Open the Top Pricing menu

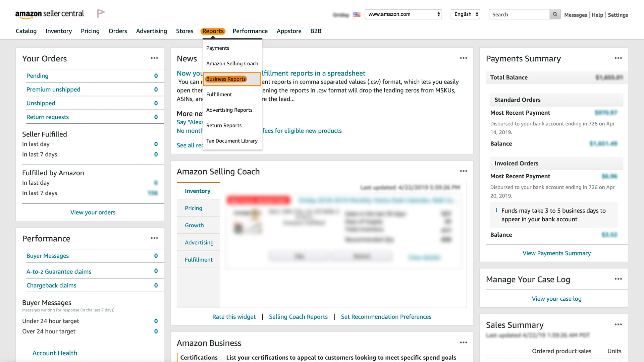coord(90,31)
